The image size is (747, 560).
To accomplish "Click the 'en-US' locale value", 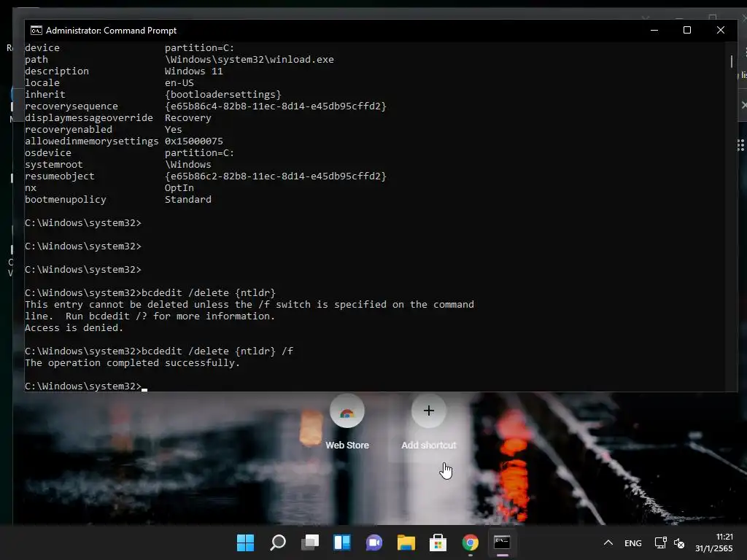I will [179, 83].
